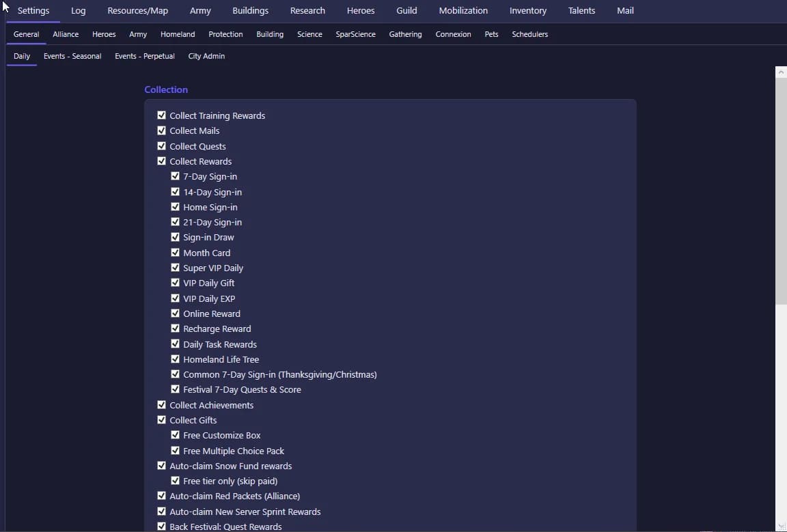Uncheck Common 7-Day Sign-in (Thanksgiving/Christmas)
787x532 pixels.
point(175,374)
